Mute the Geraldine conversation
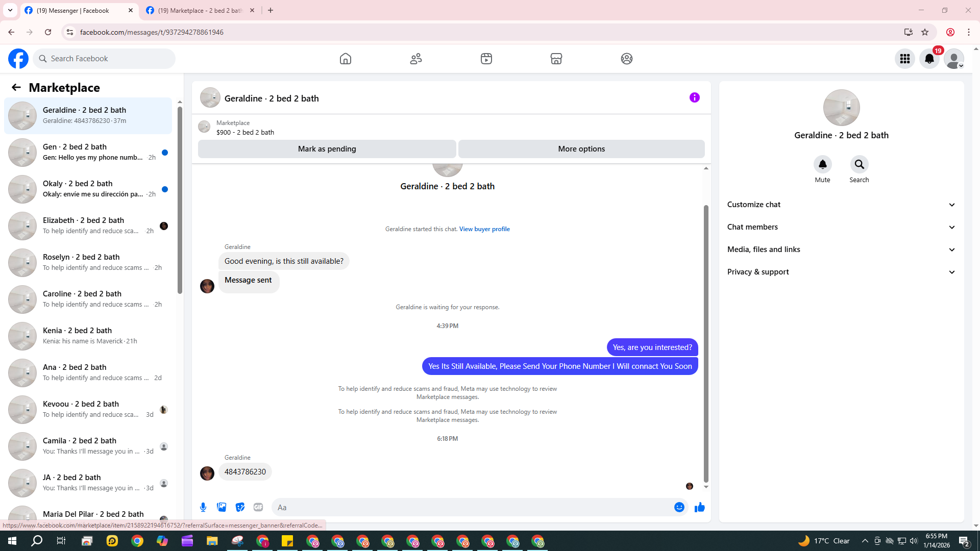The height and width of the screenshot is (551, 980). pos(822,165)
